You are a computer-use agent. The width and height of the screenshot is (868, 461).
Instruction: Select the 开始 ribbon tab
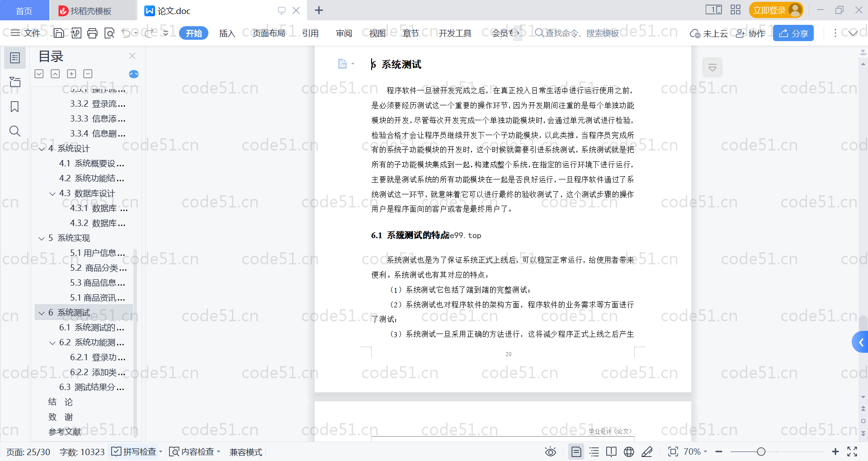click(193, 33)
